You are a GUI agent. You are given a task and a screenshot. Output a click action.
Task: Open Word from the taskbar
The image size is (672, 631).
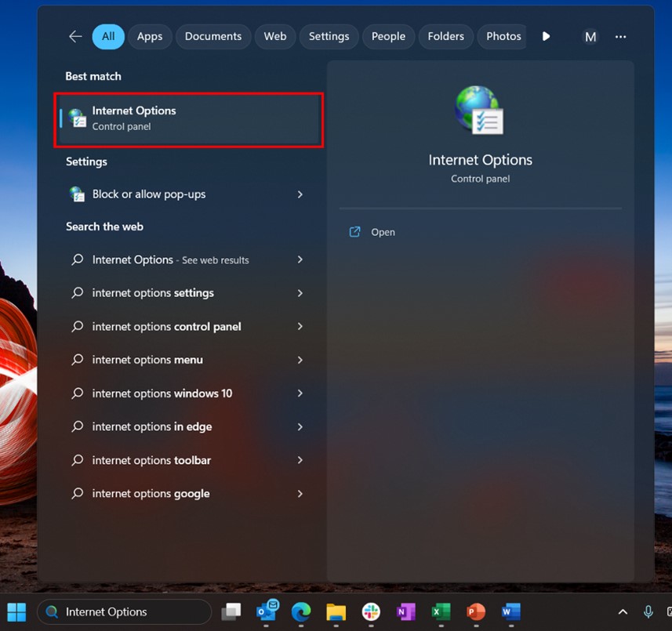pos(510,611)
